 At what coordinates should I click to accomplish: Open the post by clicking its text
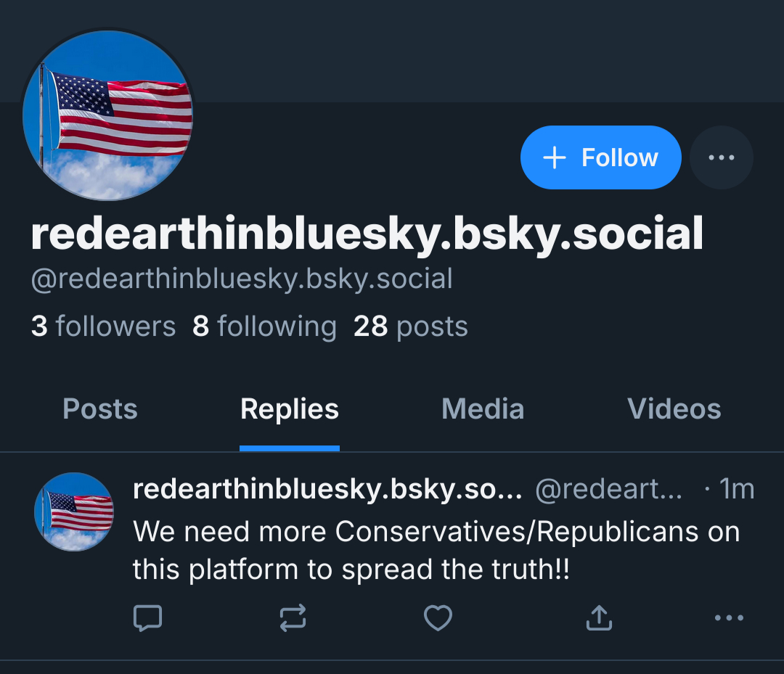coord(436,551)
